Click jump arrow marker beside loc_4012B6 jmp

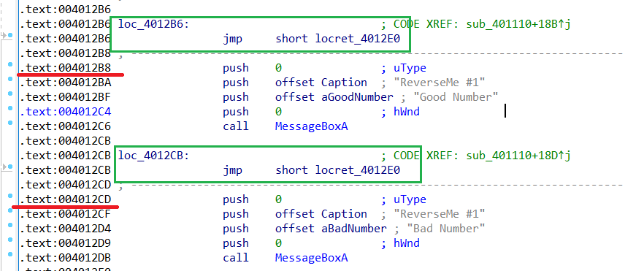(6, 36)
